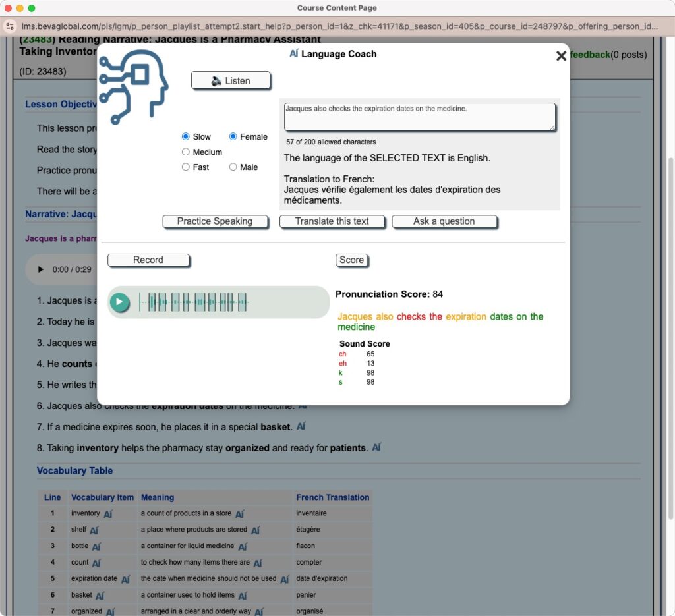The image size is (675, 616).
Task: Click AI icon after 'arranged in a clear and orderly way'
Action: [x=258, y=611]
